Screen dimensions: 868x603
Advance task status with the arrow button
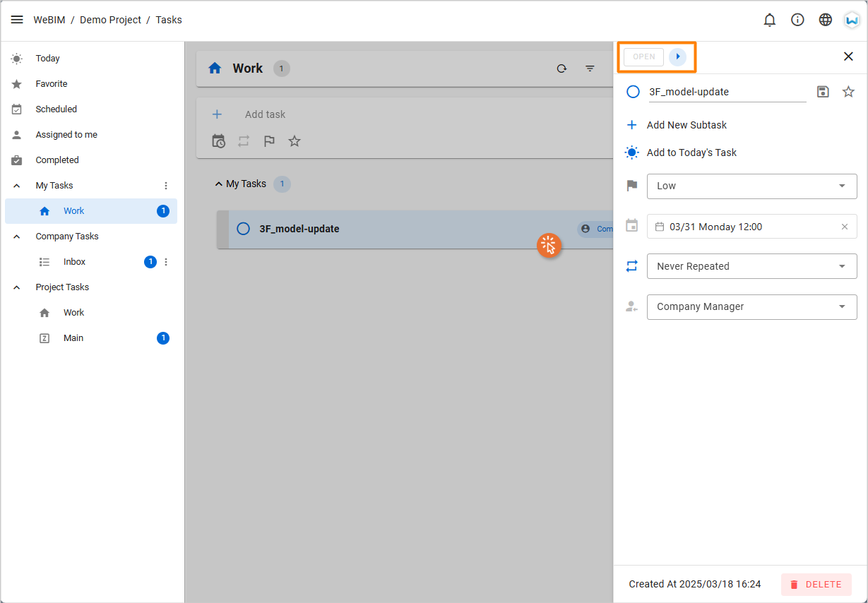click(x=678, y=56)
